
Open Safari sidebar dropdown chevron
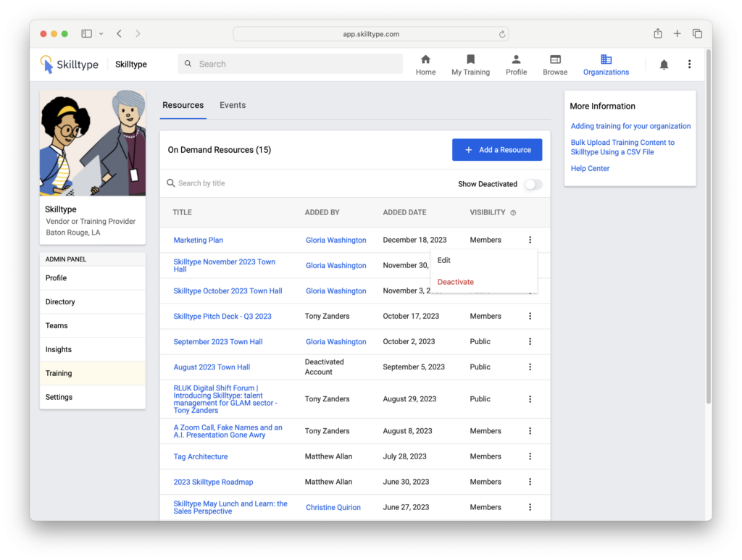click(101, 34)
